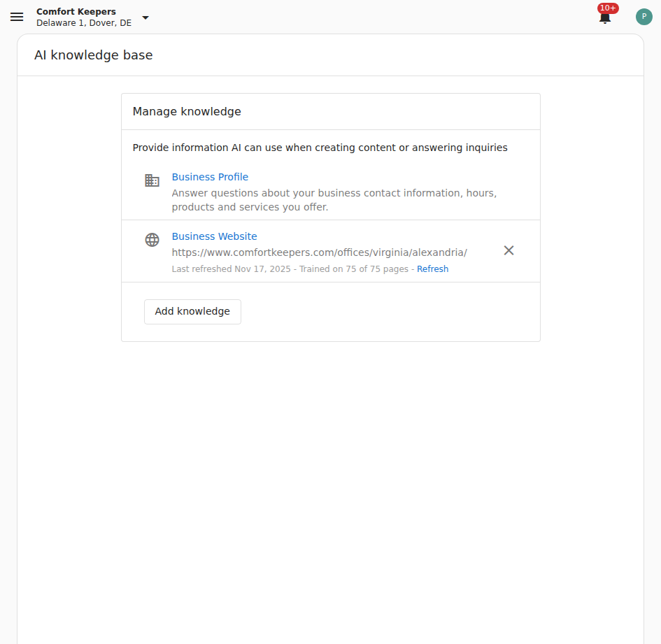The height and width of the screenshot is (644, 661).
Task: Click the 10+ notification badge
Action: [608, 8]
